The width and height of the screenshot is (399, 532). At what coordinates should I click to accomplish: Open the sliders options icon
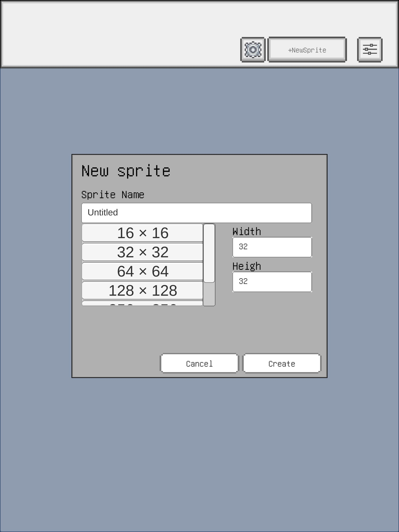pos(370,49)
